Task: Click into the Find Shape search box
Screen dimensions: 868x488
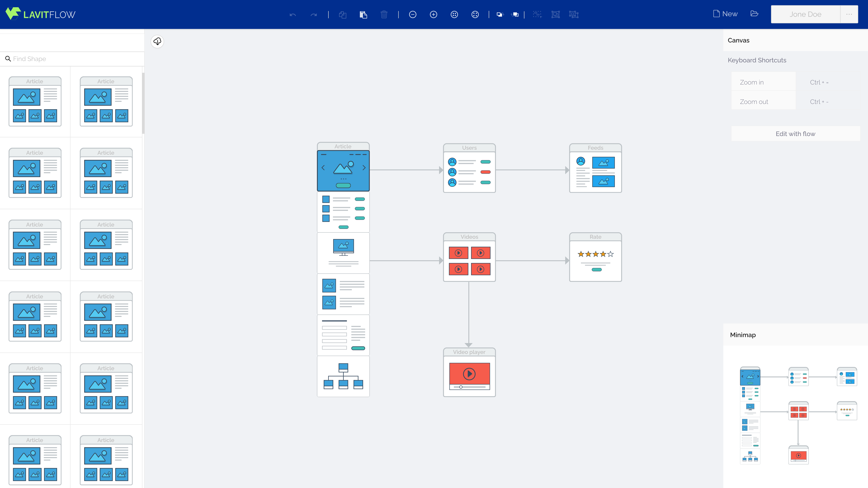Action: click(51, 59)
